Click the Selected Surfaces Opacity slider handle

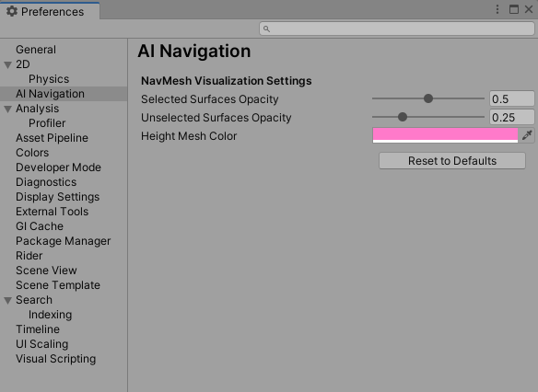tap(427, 98)
